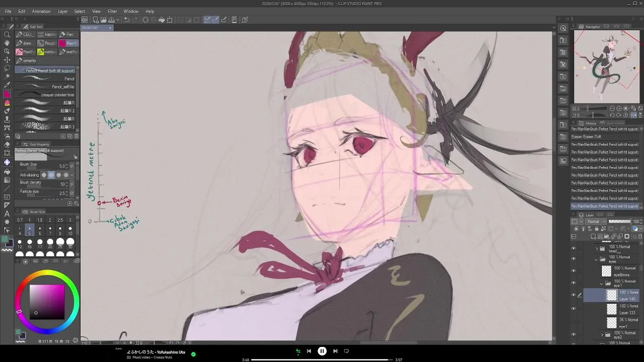Viewport: 644px width, 362px height.
Task: Choose the creeper crawlerr liner brush
Action: tap(45, 95)
